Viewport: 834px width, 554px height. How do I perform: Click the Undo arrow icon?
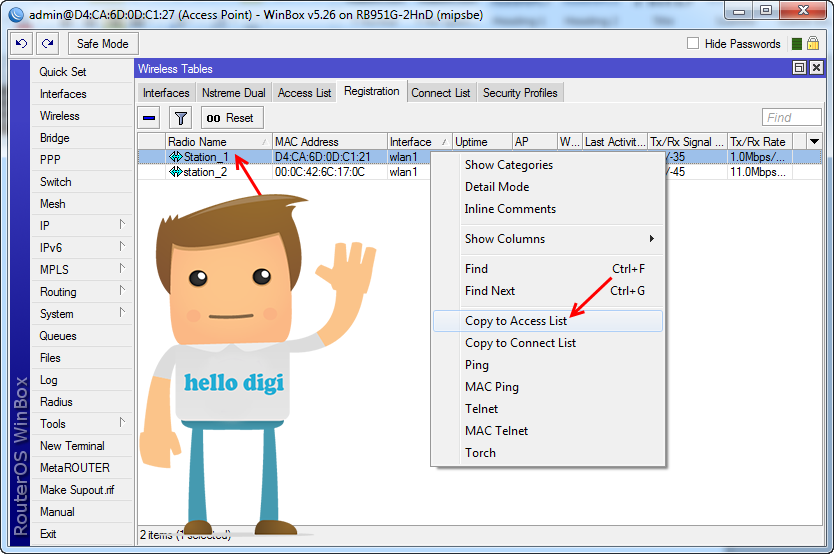click(22, 44)
